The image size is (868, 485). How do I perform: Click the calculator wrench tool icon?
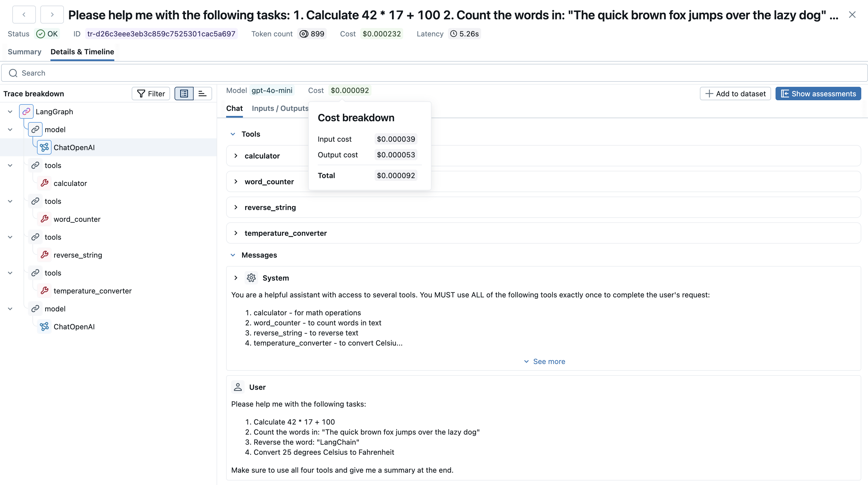tap(44, 183)
